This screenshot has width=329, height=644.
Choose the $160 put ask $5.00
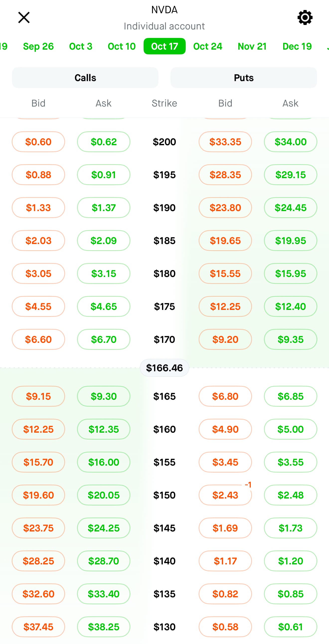pyautogui.click(x=290, y=429)
